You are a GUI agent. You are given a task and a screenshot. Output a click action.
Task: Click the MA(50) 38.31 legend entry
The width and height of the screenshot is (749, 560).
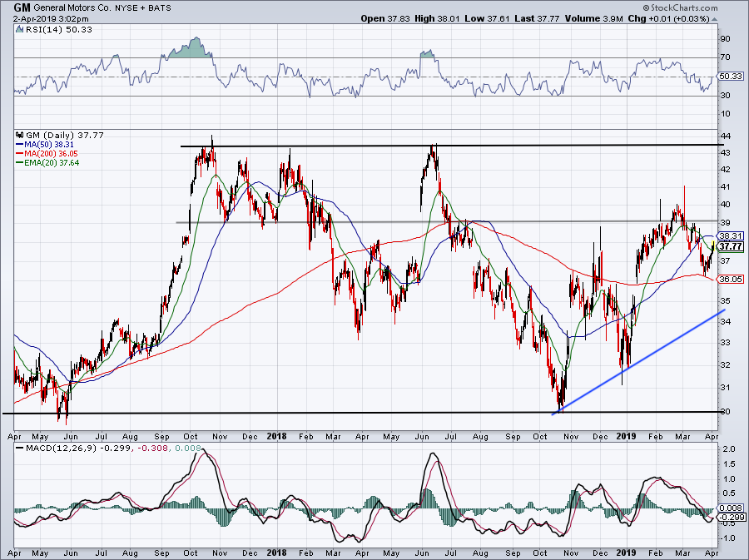49,144
